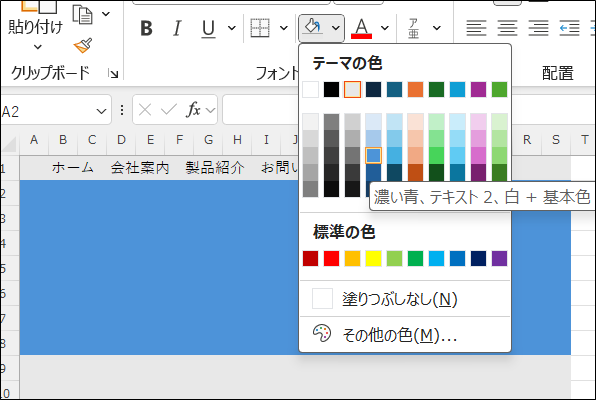Center align text

(x=507, y=28)
